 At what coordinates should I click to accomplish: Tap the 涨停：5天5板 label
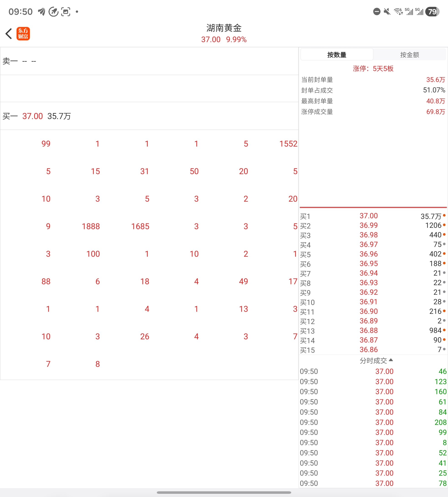(x=373, y=69)
